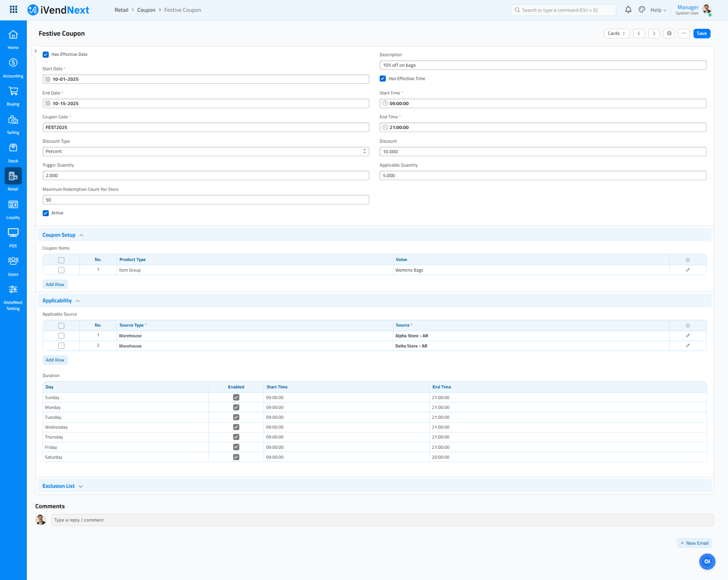Edit the Womens Bags coupon item row
Viewport: 728px width, 580px height.
tap(687, 270)
